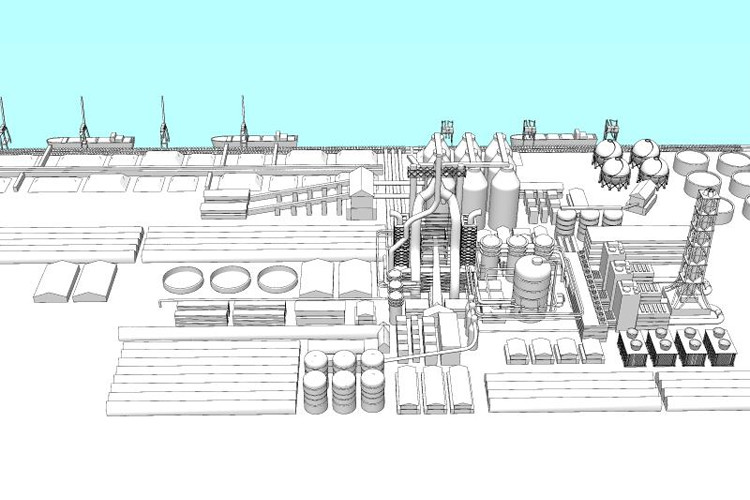Select the conveyor transfer house building
This screenshot has height=500, width=750.
point(361,193)
